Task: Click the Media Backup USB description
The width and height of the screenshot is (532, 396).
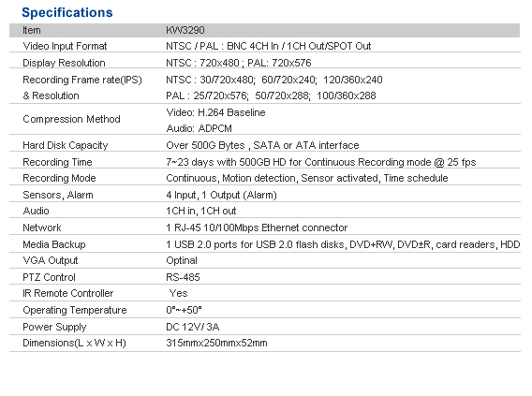Action: click(343, 244)
